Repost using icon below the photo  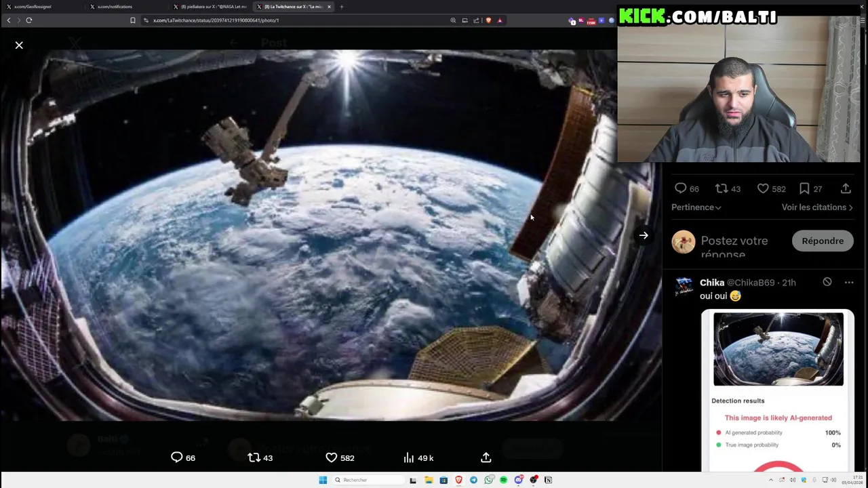[254, 457]
